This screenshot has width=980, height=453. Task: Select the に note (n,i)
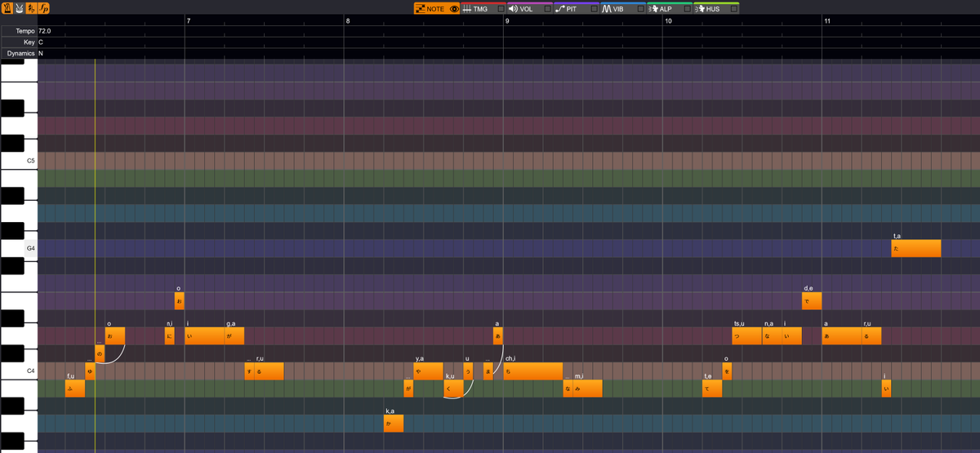(x=170, y=336)
